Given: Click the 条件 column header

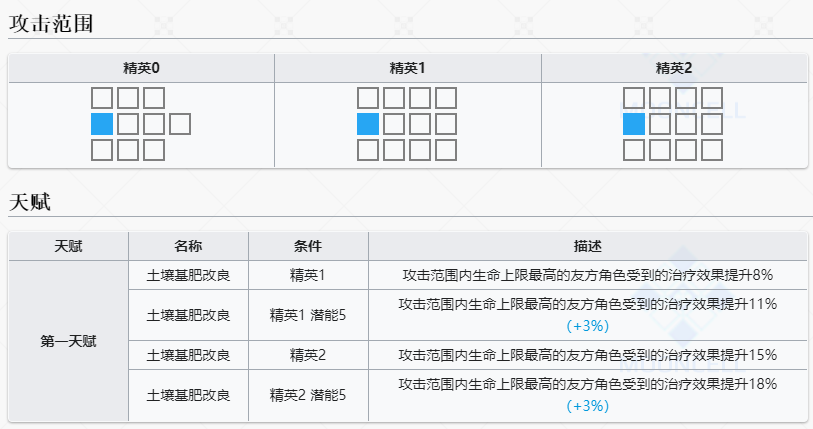Looking at the screenshot, I should point(308,246).
